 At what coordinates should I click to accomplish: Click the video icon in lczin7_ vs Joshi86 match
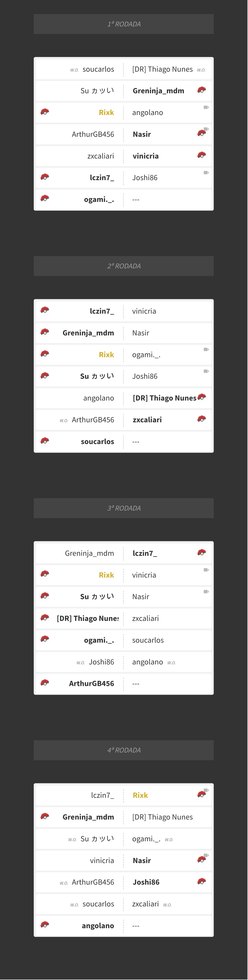point(206,173)
